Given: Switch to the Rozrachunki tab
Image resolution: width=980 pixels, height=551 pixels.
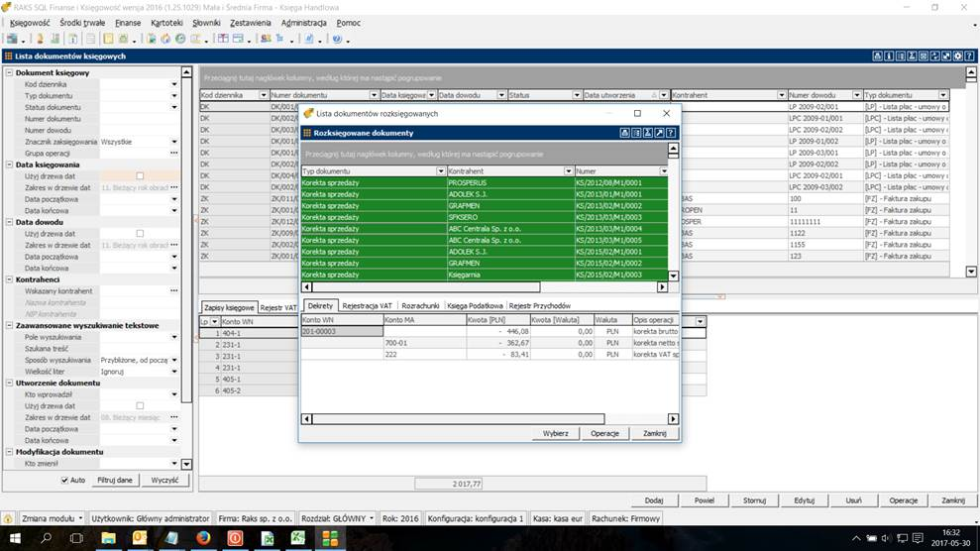Looking at the screenshot, I should [x=421, y=306].
